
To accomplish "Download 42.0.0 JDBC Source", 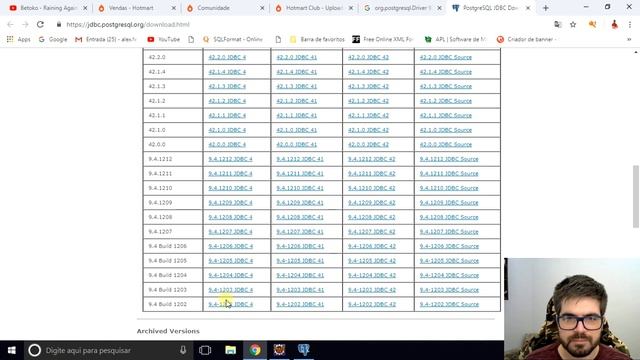I will click(446, 144).
